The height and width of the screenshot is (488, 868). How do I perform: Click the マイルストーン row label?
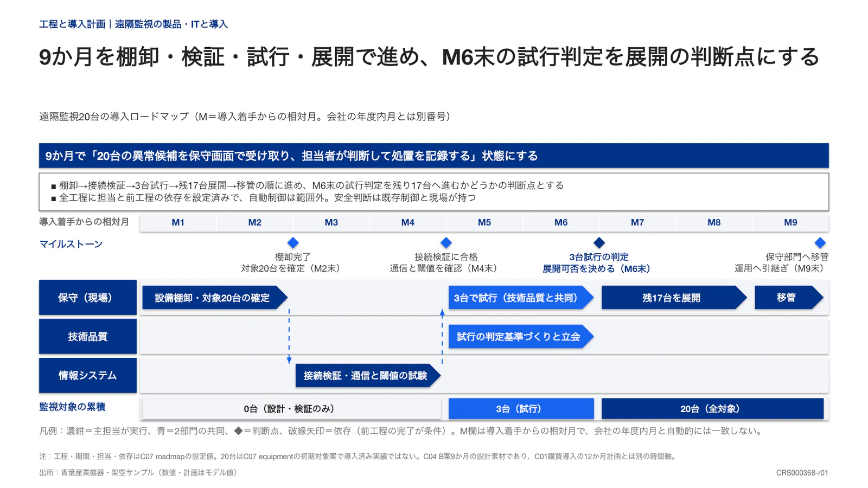71,244
